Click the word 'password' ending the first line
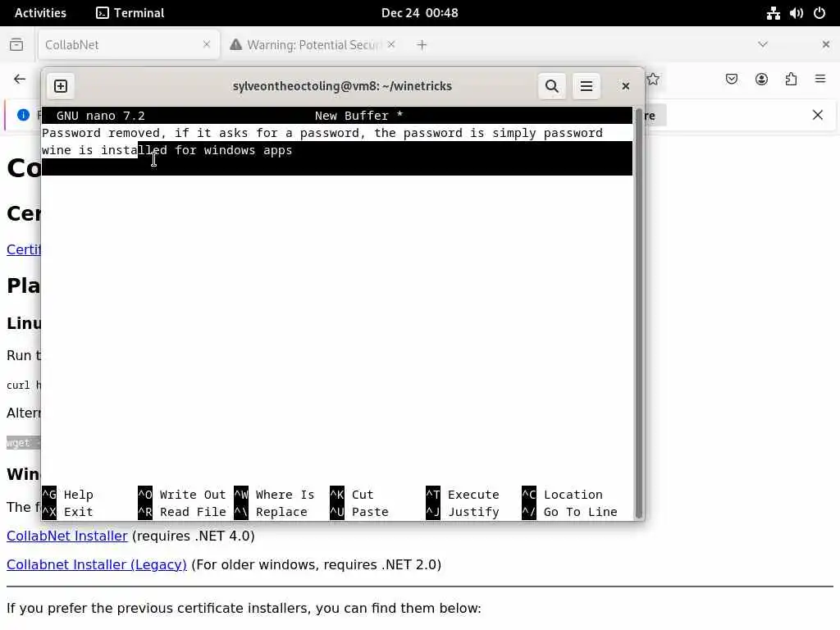This screenshot has width=840, height=630. pyautogui.click(x=573, y=133)
